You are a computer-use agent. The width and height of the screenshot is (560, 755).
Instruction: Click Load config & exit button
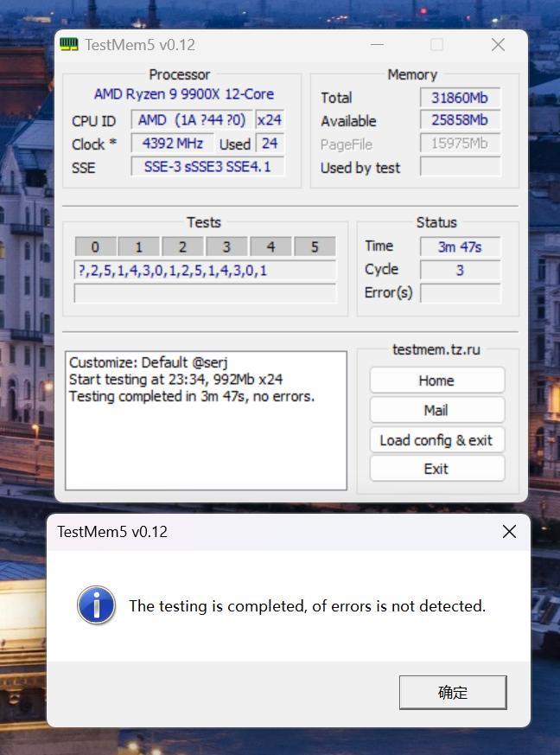(436, 440)
